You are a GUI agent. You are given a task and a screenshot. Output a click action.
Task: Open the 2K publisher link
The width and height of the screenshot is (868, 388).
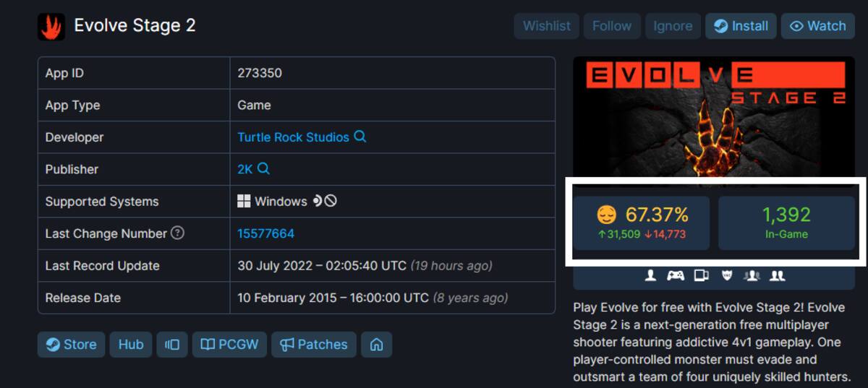[x=245, y=168]
